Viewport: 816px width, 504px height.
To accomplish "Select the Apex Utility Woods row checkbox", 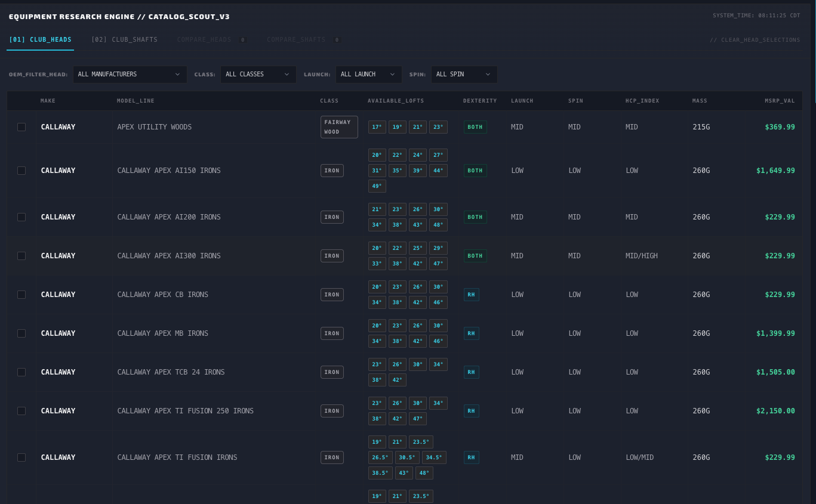I will coord(21,127).
